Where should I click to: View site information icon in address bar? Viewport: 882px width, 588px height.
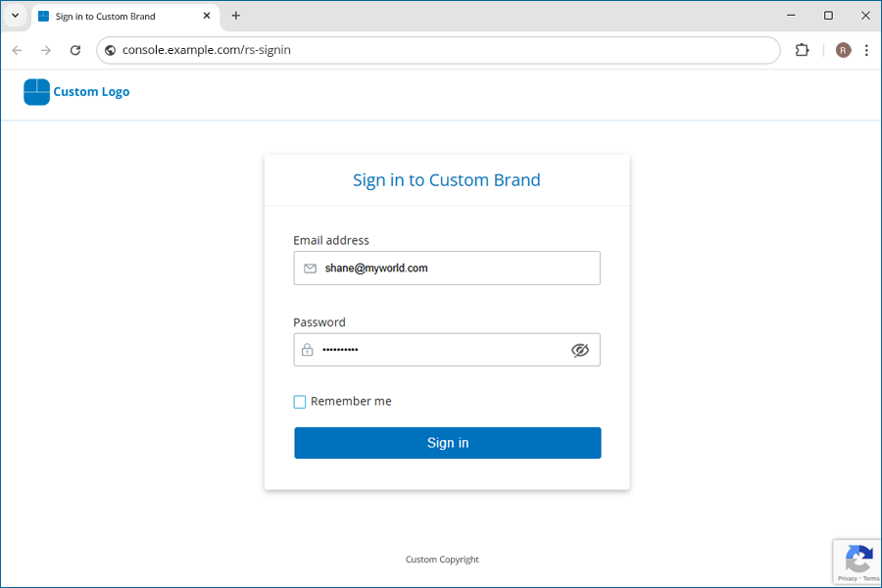pyautogui.click(x=111, y=50)
